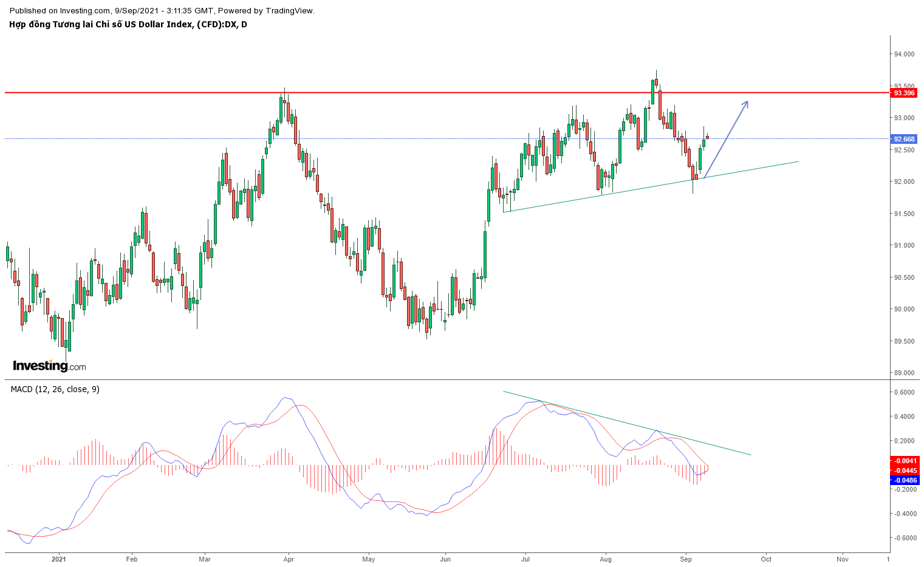This screenshot has width=924, height=567.
Task: Click the red horizontal resistance line at 93.396
Action: point(447,92)
